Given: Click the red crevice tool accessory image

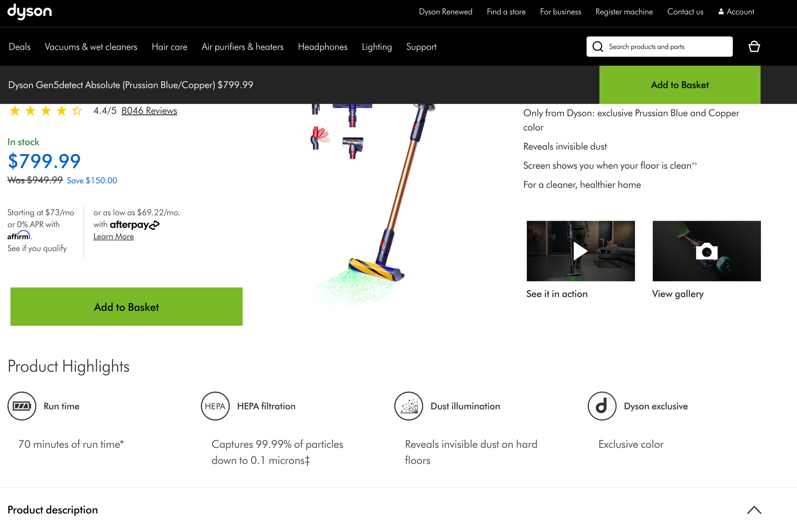Looking at the screenshot, I should [320, 138].
